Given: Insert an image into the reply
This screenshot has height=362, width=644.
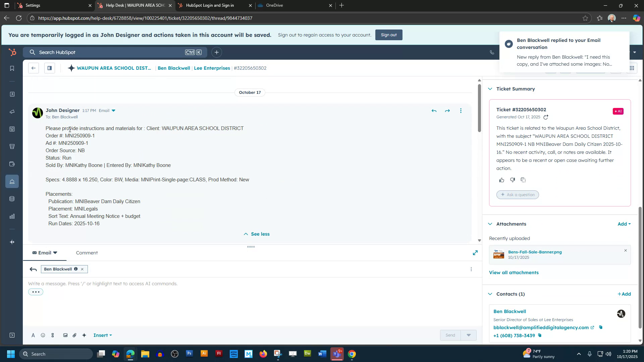Looking at the screenshot, I should pos(65,335).
